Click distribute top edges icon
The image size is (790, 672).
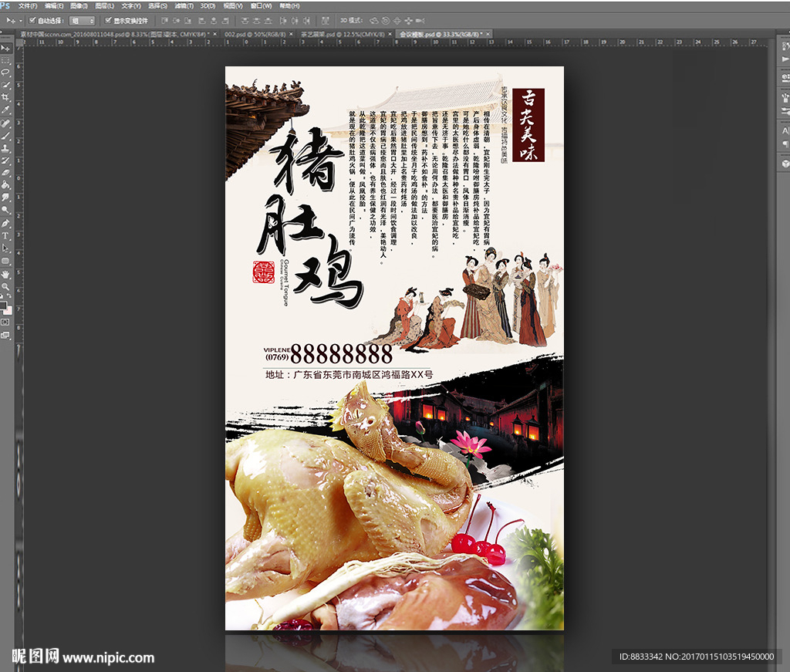coord(245,21)
